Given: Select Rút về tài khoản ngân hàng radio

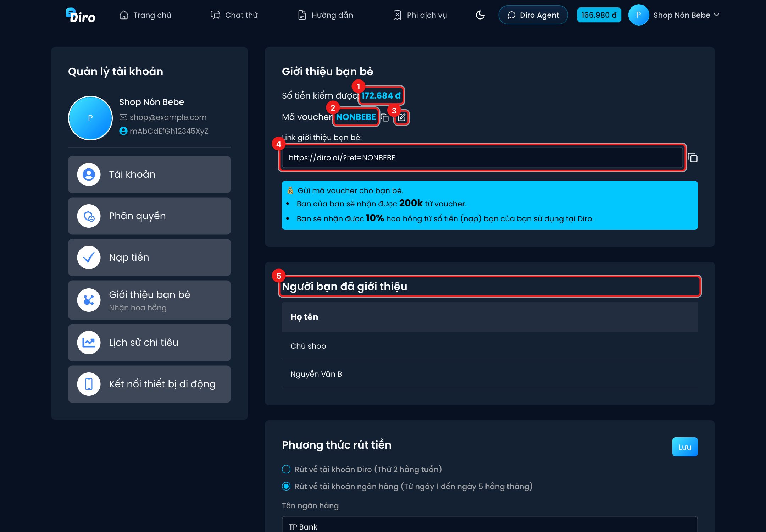Looking at the screenshot, I should (x=286, y=486).
